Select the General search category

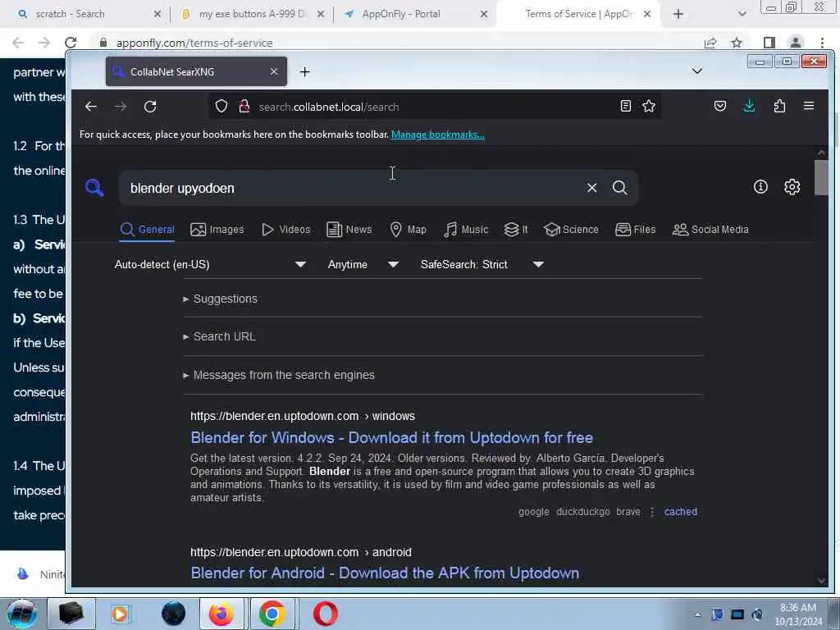point(147,230)
